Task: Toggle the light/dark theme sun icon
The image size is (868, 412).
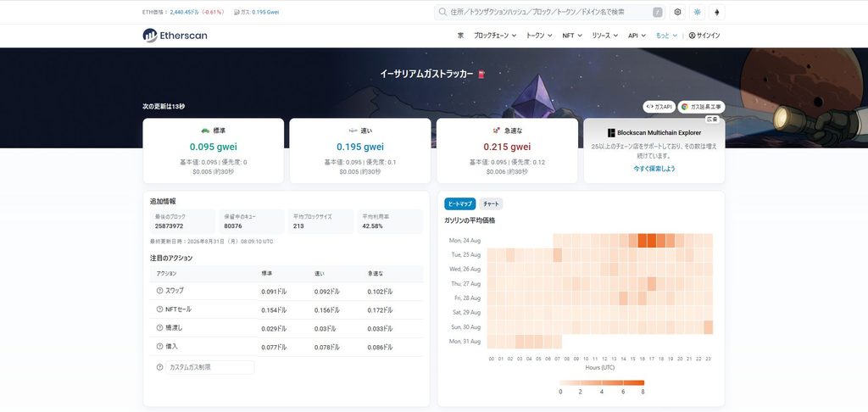Action: 697,12
